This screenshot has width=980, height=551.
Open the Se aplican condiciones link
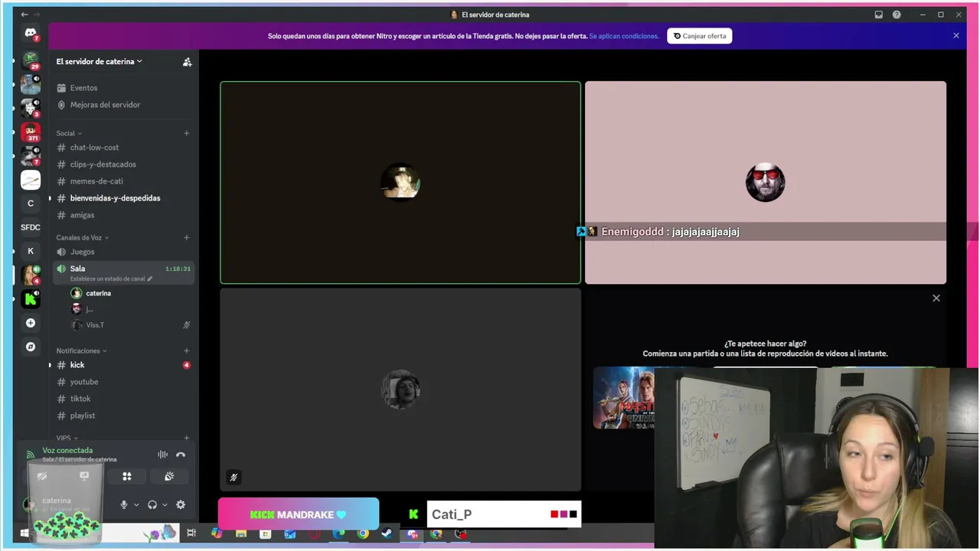[624, 36]
